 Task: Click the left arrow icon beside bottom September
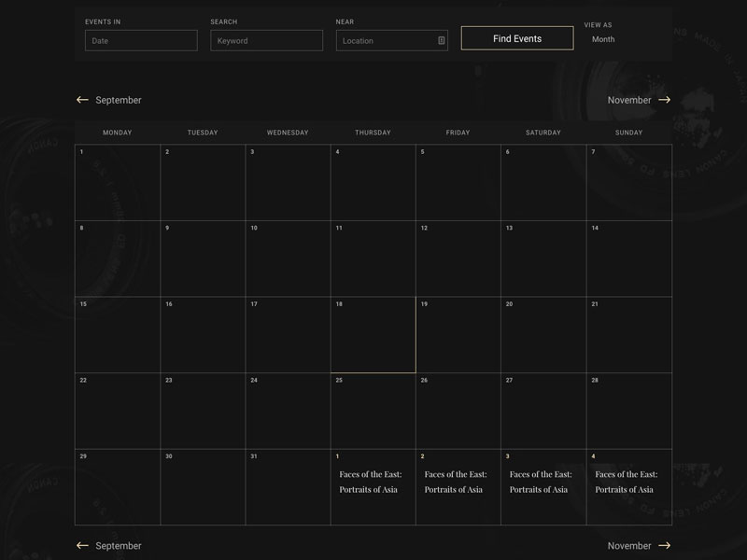[x=82, y=545]
